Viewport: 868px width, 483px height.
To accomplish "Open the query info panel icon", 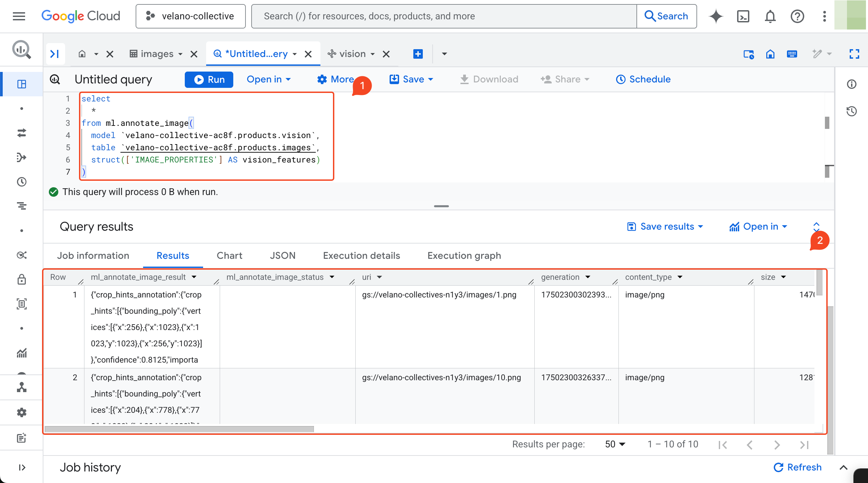I will (x=851, y=84).
